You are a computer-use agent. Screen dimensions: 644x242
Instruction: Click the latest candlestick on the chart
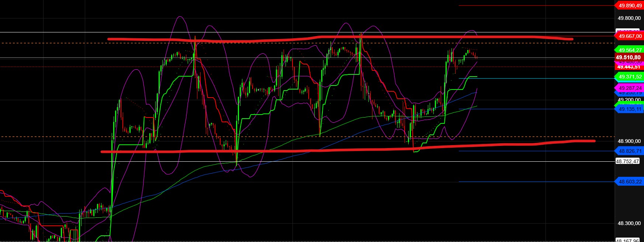[x=477, y=56]
